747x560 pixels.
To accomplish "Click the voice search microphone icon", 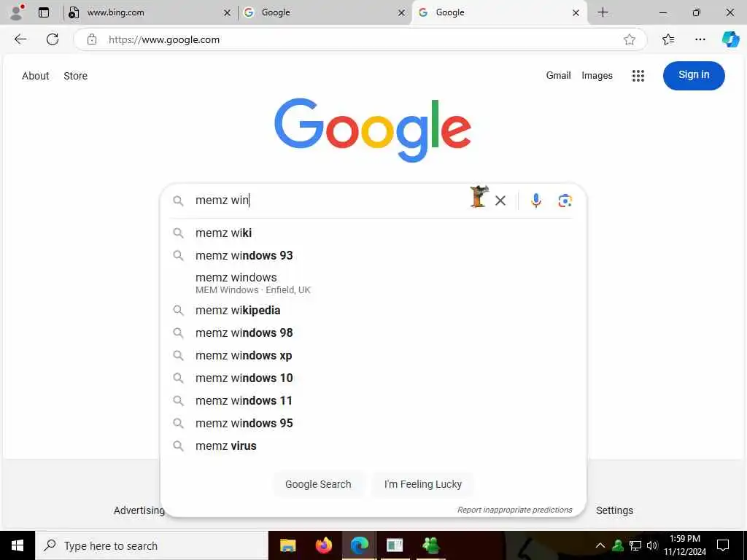I will (x=536, y=201).
